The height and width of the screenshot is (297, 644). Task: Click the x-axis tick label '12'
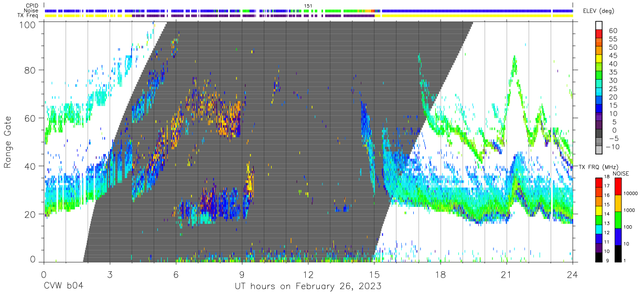pos(308,274)
